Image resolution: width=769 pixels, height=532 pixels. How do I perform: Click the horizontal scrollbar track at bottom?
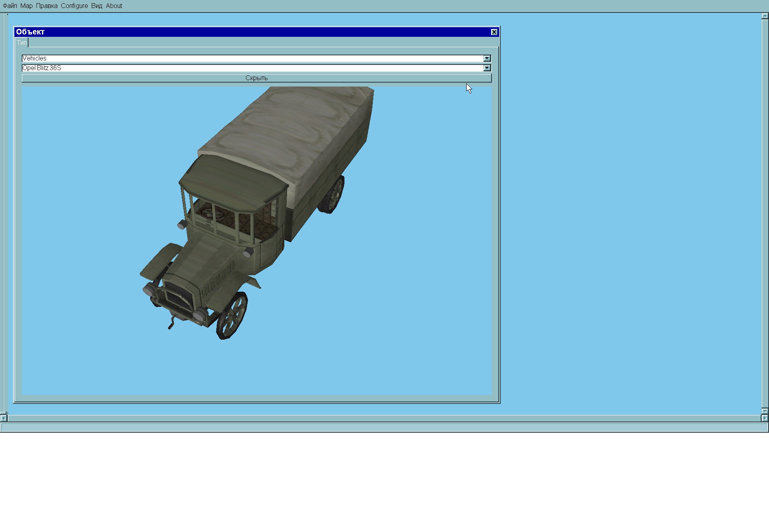[x=384, y=418]
